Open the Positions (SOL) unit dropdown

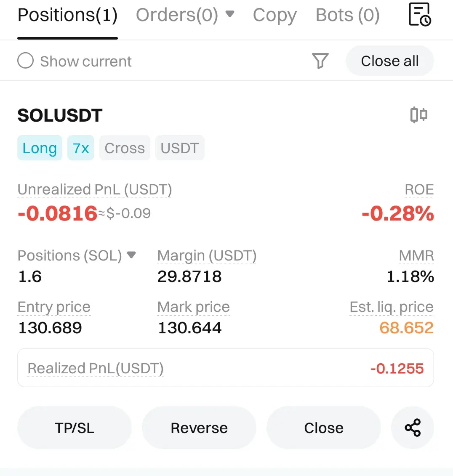point(131,255)
